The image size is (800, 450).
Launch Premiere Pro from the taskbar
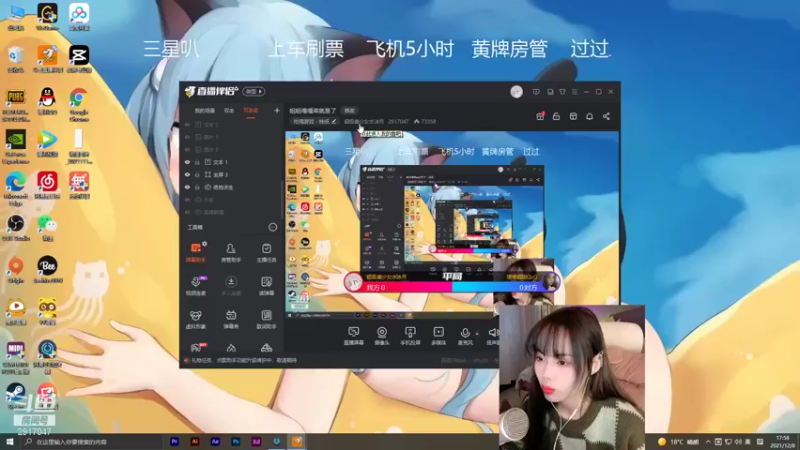coord(174,441)
